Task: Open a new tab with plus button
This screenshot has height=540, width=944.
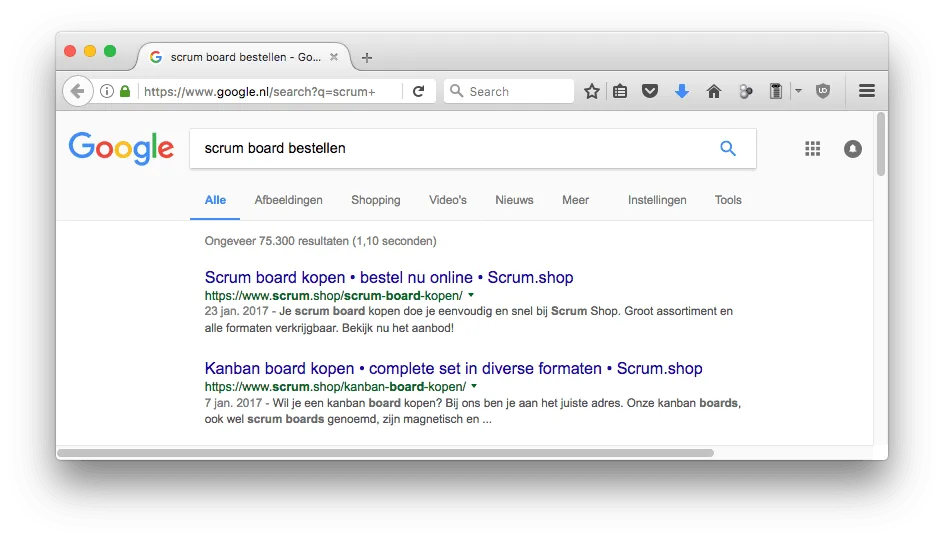Action: pos(367,57)
